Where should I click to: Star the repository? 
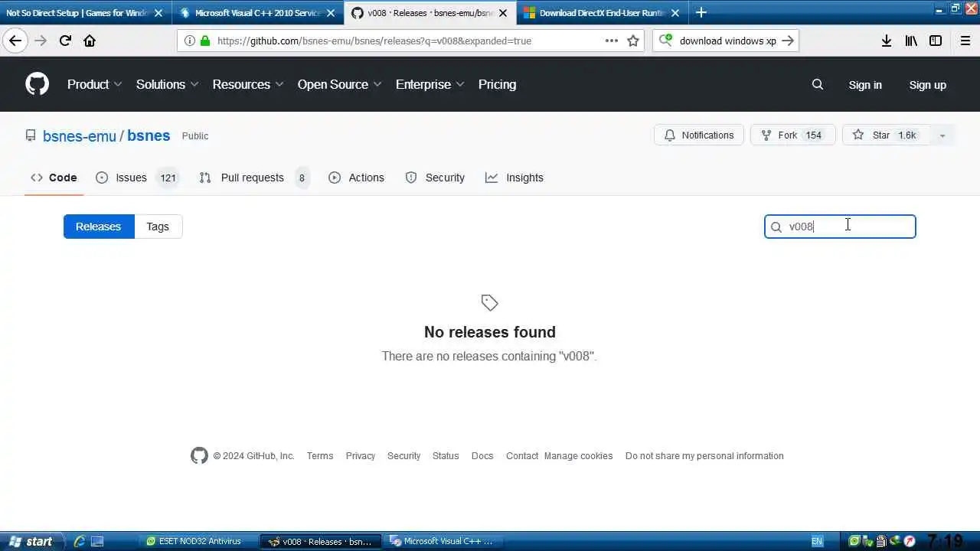pos(885,135)
